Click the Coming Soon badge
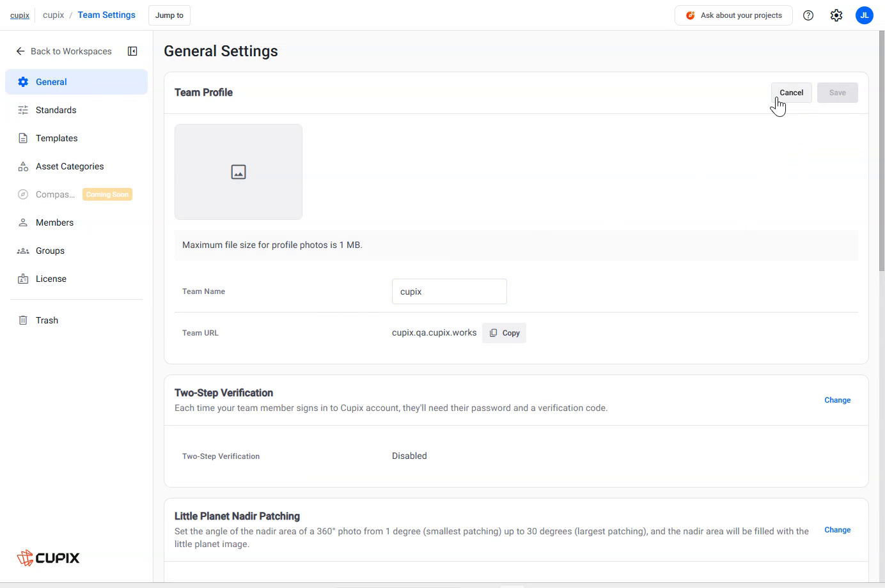The image size is (885, 588). (107, 194)
